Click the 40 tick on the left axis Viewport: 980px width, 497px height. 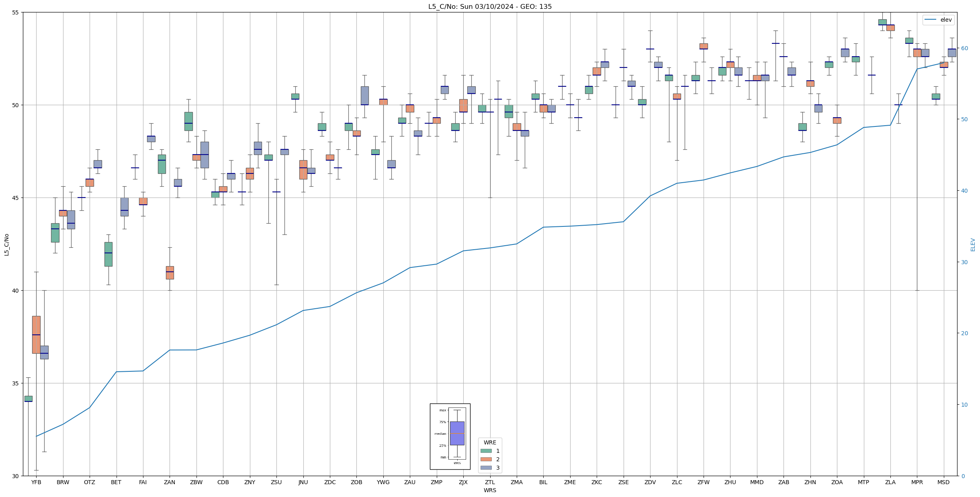coord(16,290)
